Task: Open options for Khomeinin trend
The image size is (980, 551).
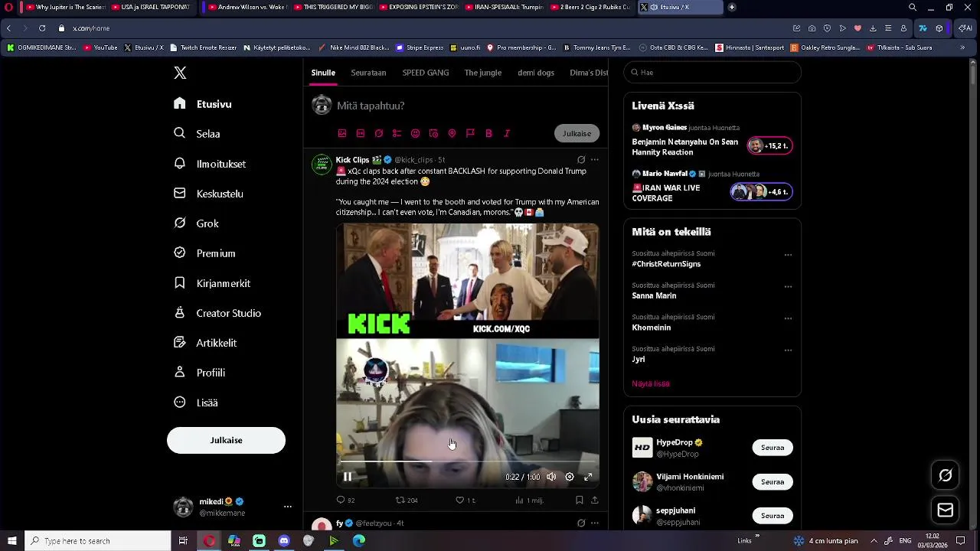Action: point(788,318)
